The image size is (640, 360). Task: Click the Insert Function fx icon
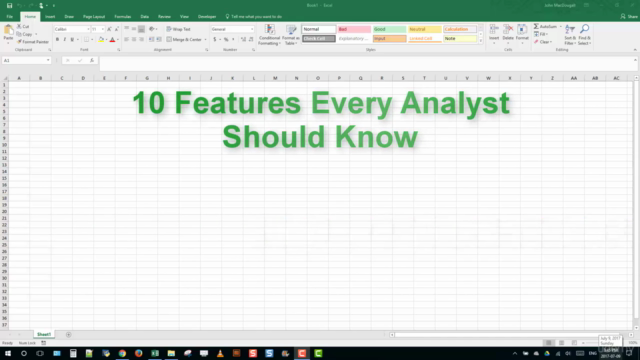pyautogui.click(x=92, y=60)
